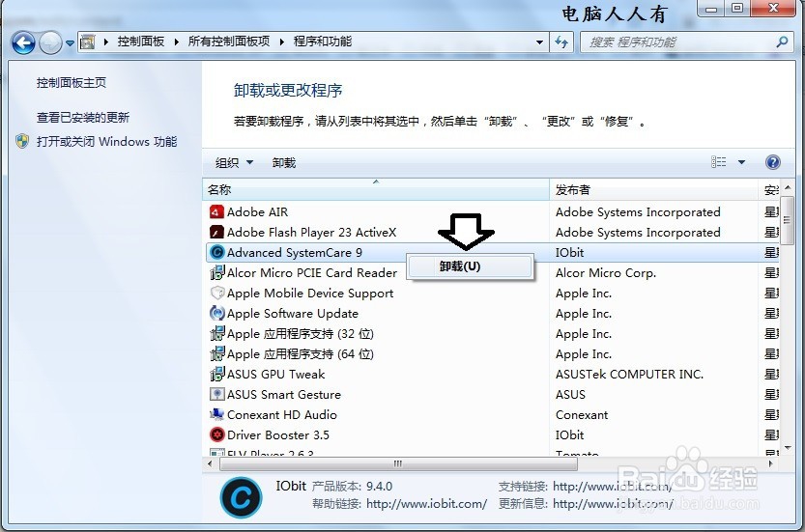Click the Back navigation arrow button
805x532 pixels.
[23, 42]
